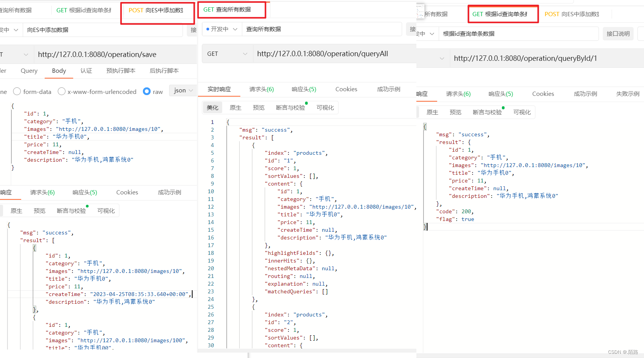Open 成功示例 tab in queryById response
This screenshot has width=644, height=358.
[585, 94]
